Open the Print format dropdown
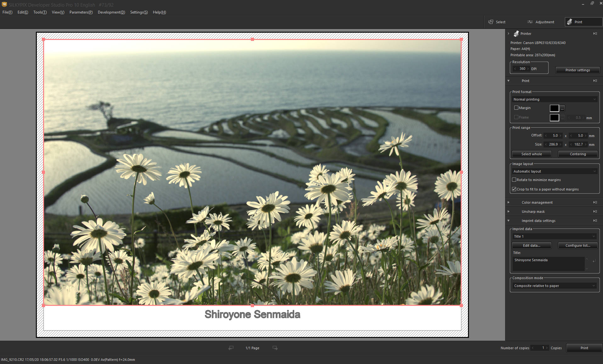 pyautogui.click(x=555, y=99)
